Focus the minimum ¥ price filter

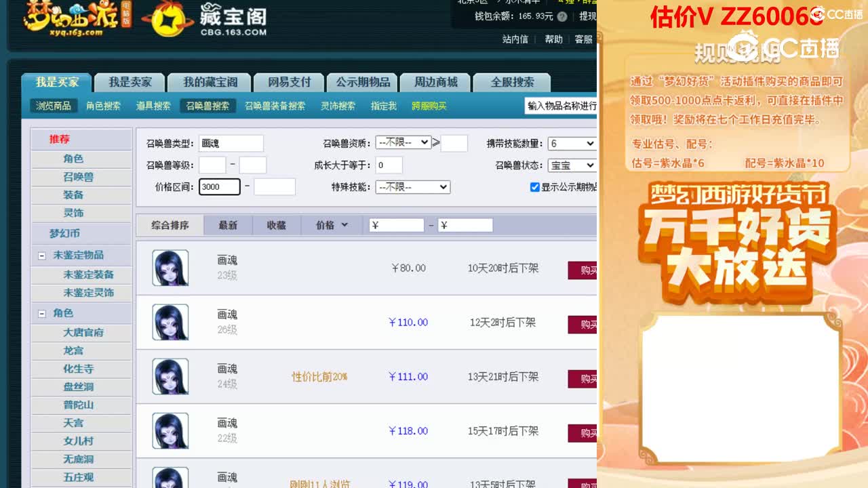pyautogui.click(x=397, y=225)
